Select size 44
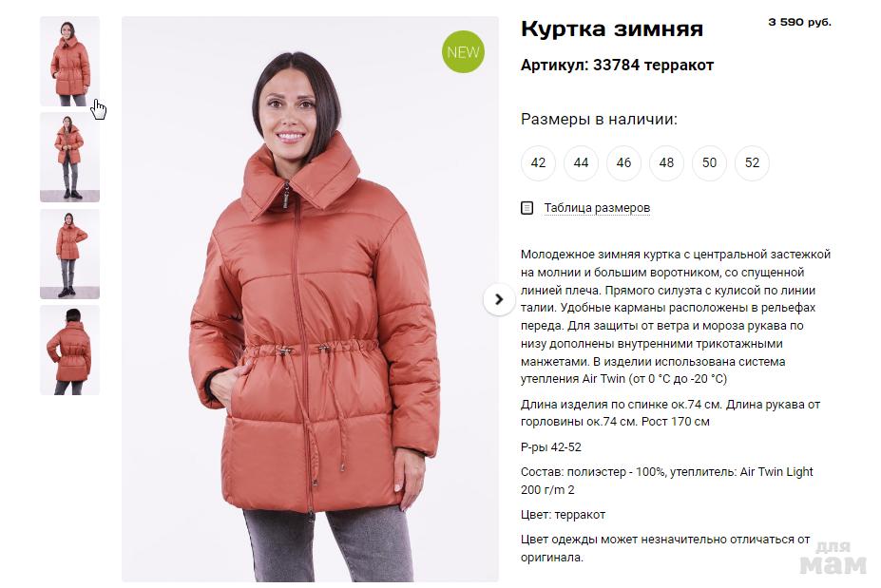Screen dimensions: 881x588 (x=581, y=162)
